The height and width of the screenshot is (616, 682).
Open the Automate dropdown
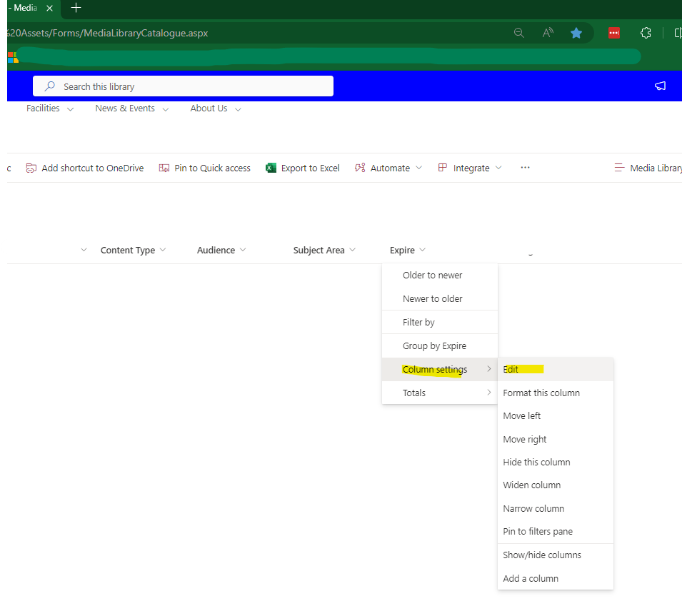tap(388, 168)
